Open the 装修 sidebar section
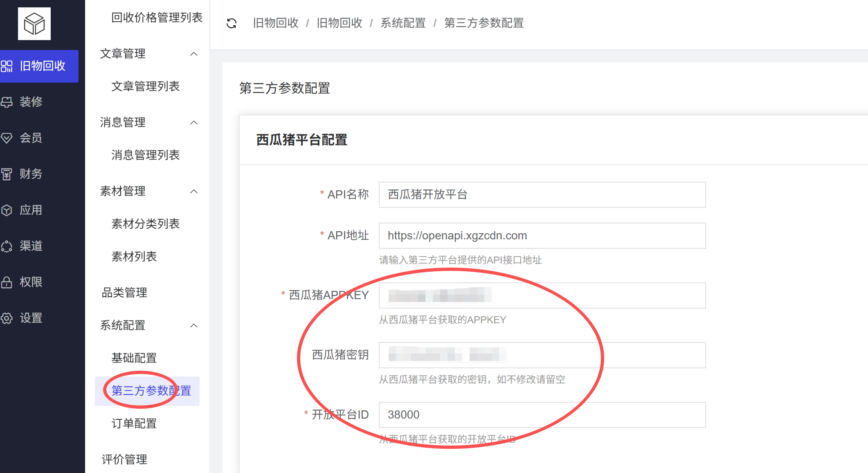868x473 pixels. coord(31,102)
